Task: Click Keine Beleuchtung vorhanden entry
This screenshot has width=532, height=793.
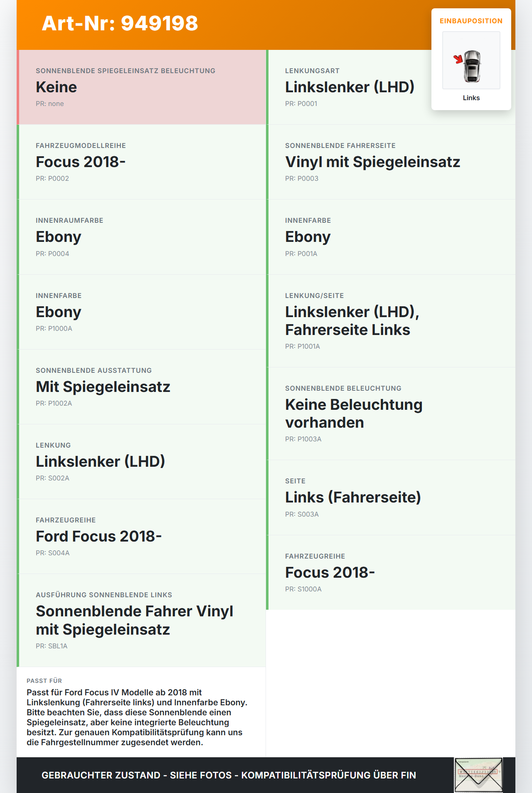Action: click(391, 414)
